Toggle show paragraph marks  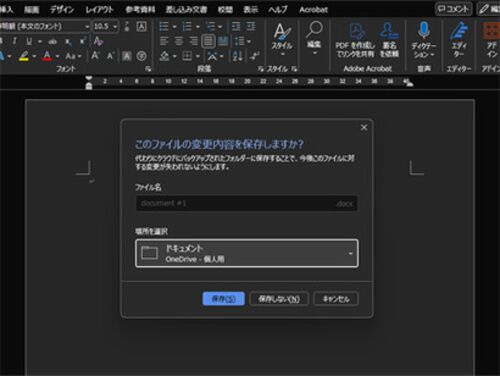[x=255, y=56]
